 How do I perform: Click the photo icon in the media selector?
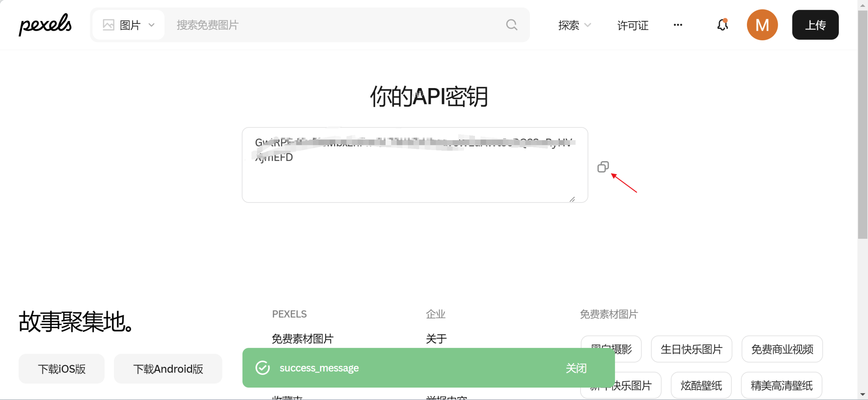point(108,24)
